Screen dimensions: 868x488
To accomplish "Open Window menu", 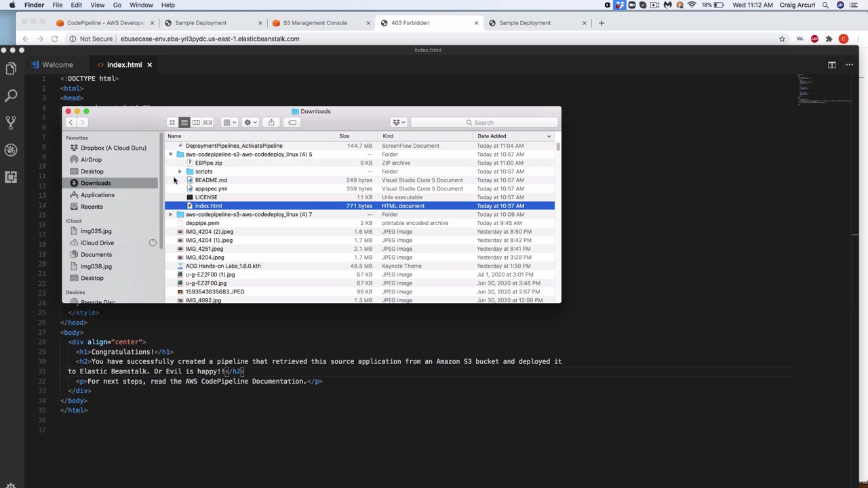I will point(141,5).
